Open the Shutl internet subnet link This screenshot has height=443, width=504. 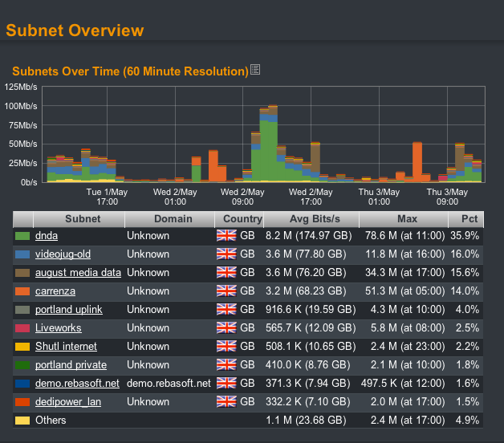pyautogui.click(x=66, y=347)
